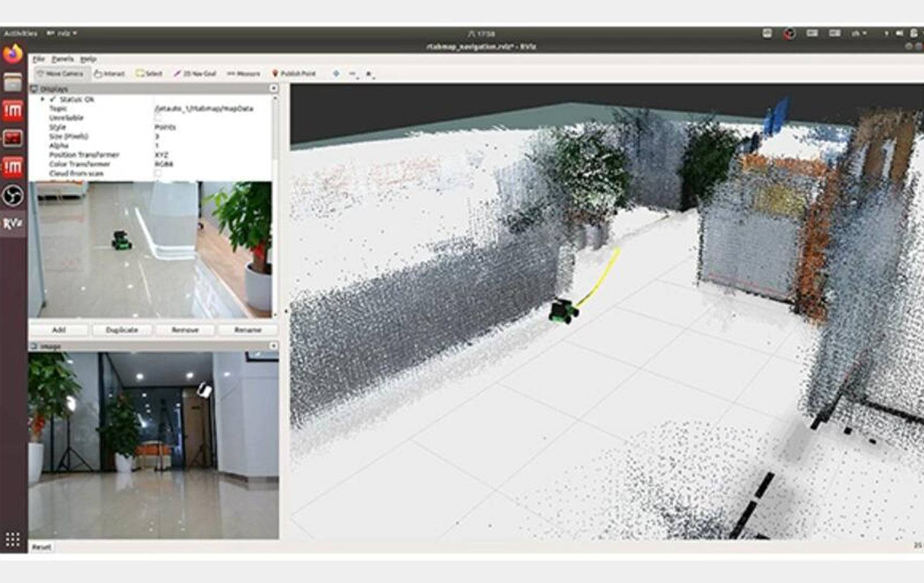Open the Panels menu
The width and height of the screenshot is (924, 583).
coord(62,59)
